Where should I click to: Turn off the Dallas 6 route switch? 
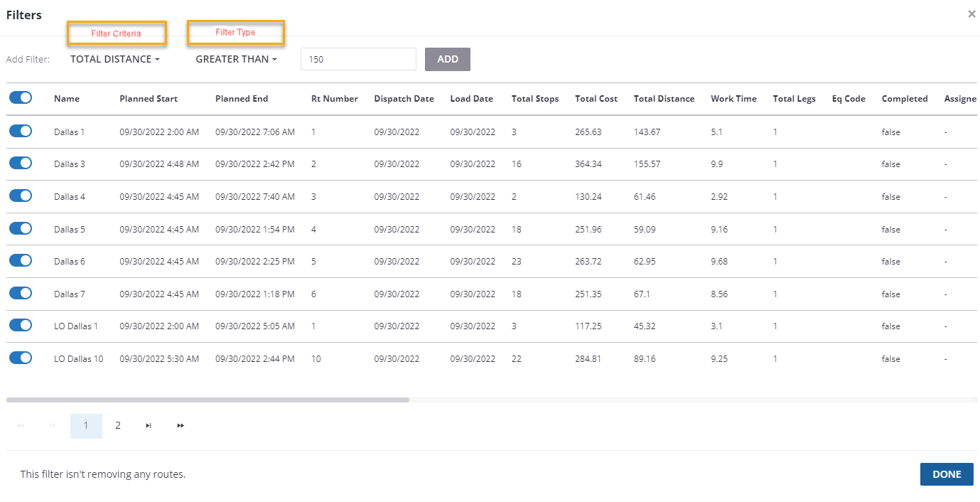pos(21,260)
